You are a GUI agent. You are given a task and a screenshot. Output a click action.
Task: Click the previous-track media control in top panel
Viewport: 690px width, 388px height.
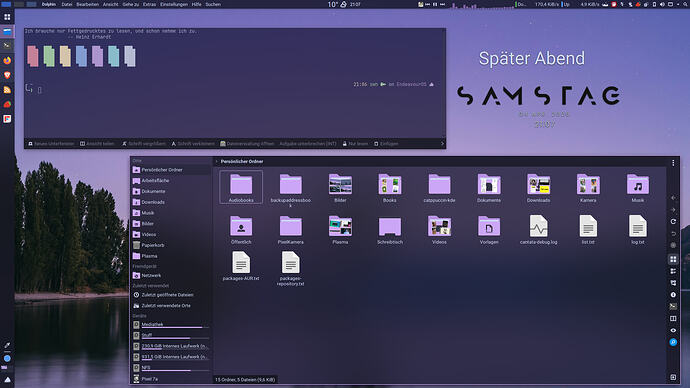(x=427, y=4)
